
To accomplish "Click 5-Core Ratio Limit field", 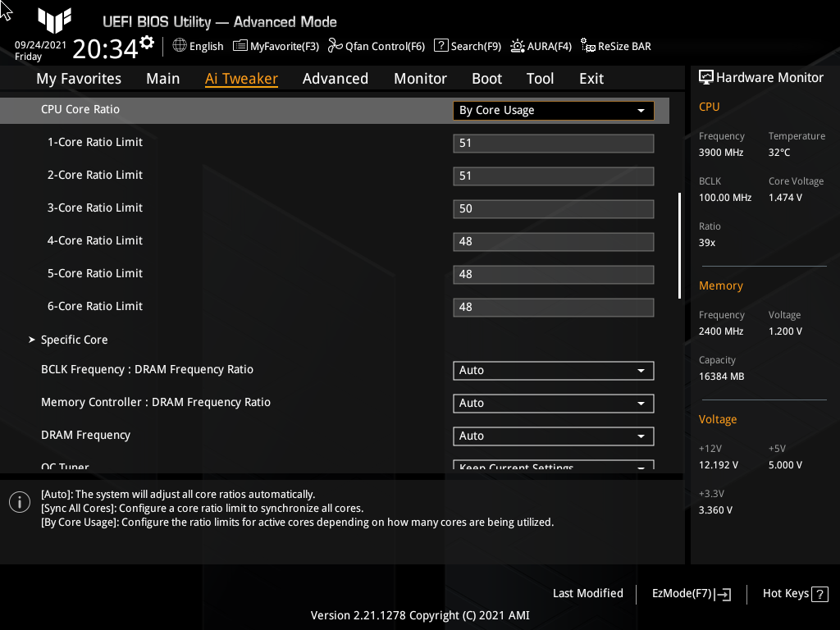I will (554, 274).
